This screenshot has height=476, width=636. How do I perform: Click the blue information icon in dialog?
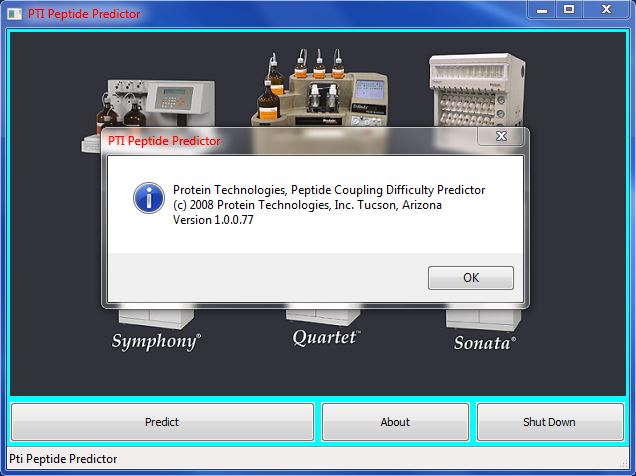click(x=149, y=198)
